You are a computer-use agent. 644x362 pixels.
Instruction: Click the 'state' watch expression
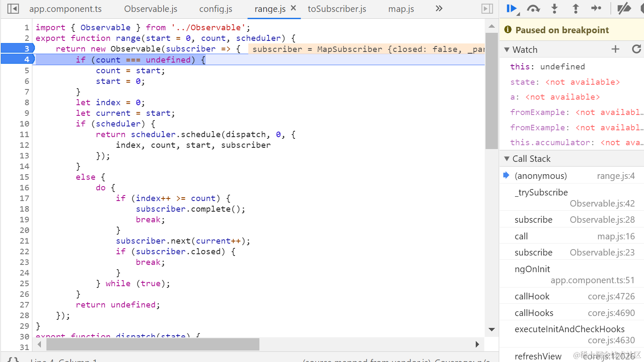click(565, 82)
